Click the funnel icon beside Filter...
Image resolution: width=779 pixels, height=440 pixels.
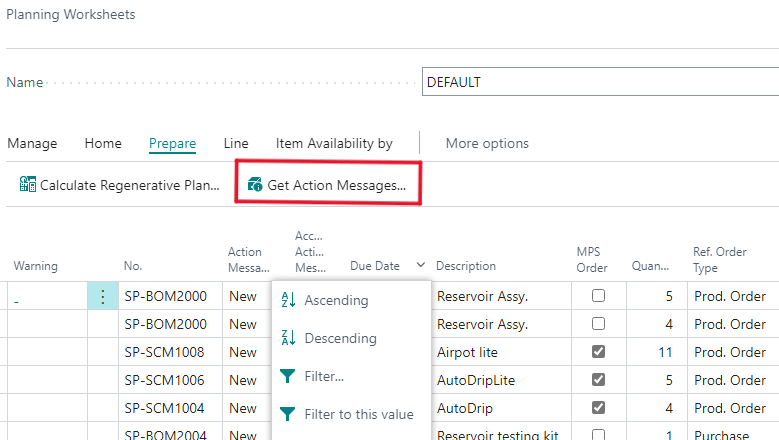tap(288, 376)
